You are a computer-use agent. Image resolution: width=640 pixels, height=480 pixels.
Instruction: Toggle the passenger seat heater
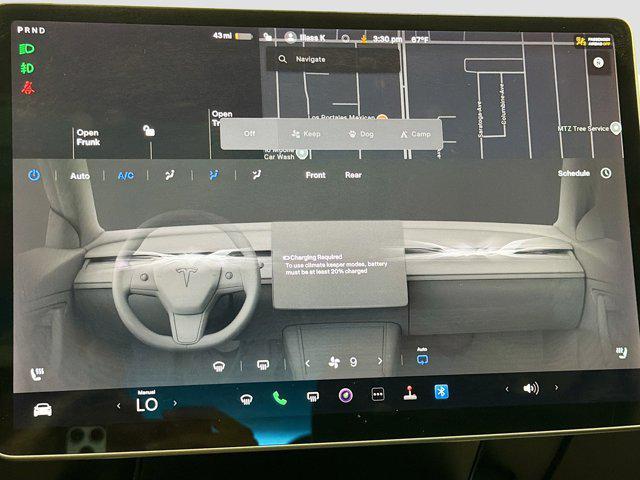(621, 352)
